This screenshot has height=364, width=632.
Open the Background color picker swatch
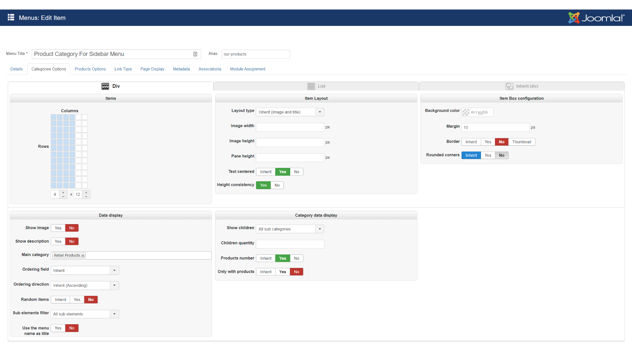click(x=466, y=112)
